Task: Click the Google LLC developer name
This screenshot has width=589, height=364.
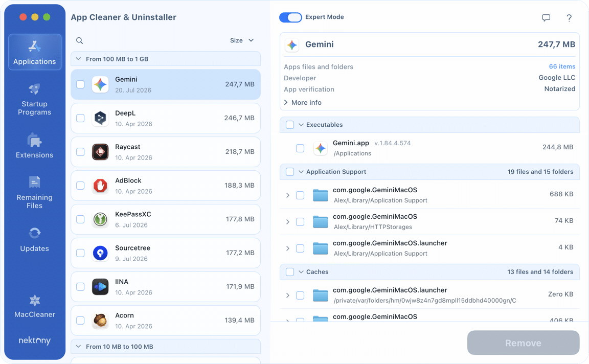Action: 557,78
